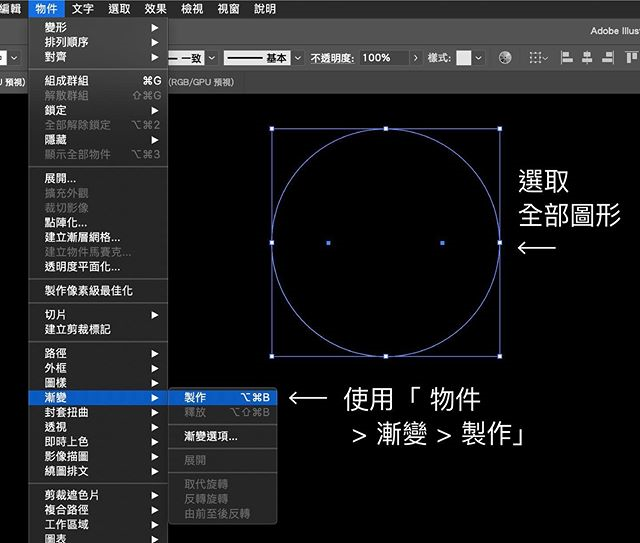Expand the 圖樣 submenu
Viewport: 640px width, 543px height.
pos(98,383)
